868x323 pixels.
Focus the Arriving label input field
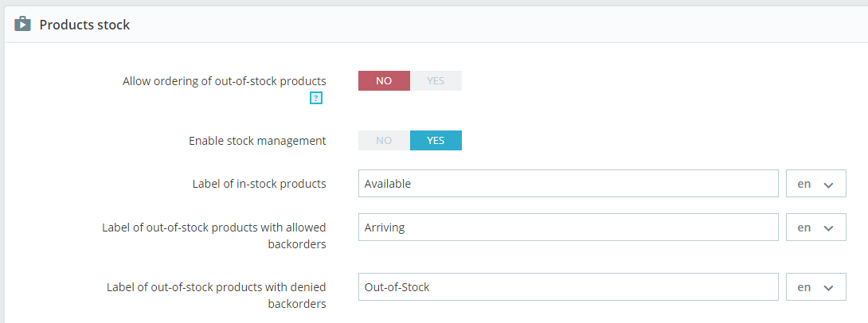point(568,228)
